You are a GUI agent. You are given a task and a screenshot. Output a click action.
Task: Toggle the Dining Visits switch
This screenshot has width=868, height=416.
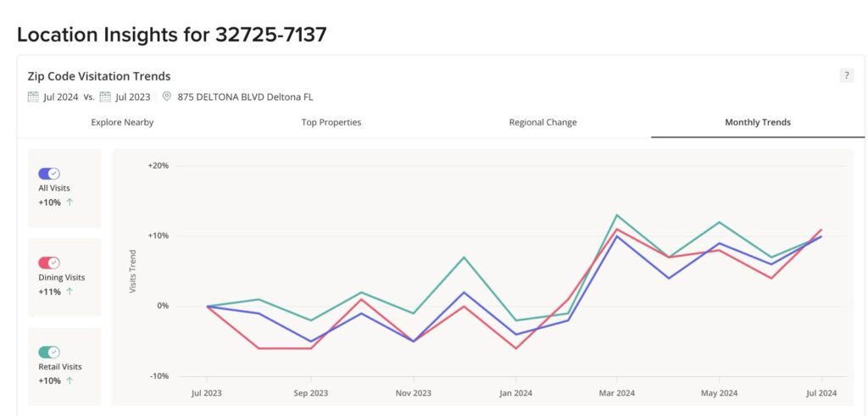coord(49,263)
